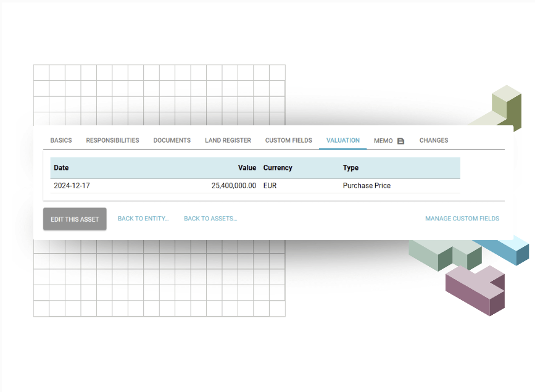This screenshot has height=392, width=535.
Task: View the DOCUMENTS tab
Action: [172, 140]
